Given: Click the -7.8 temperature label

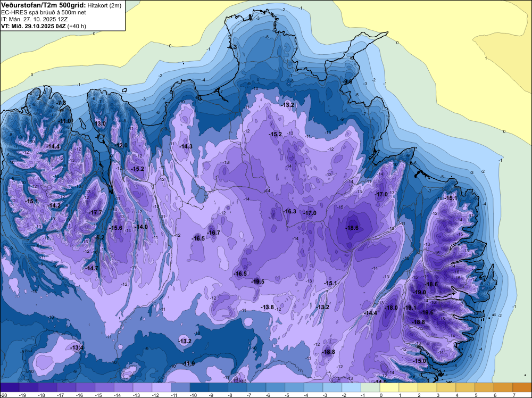Looking at the screenshot, I should click(61, 103).
